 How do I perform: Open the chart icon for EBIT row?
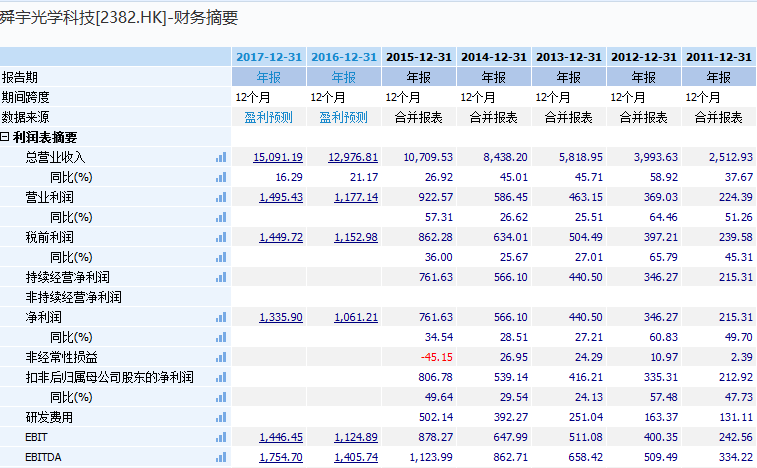221,438
